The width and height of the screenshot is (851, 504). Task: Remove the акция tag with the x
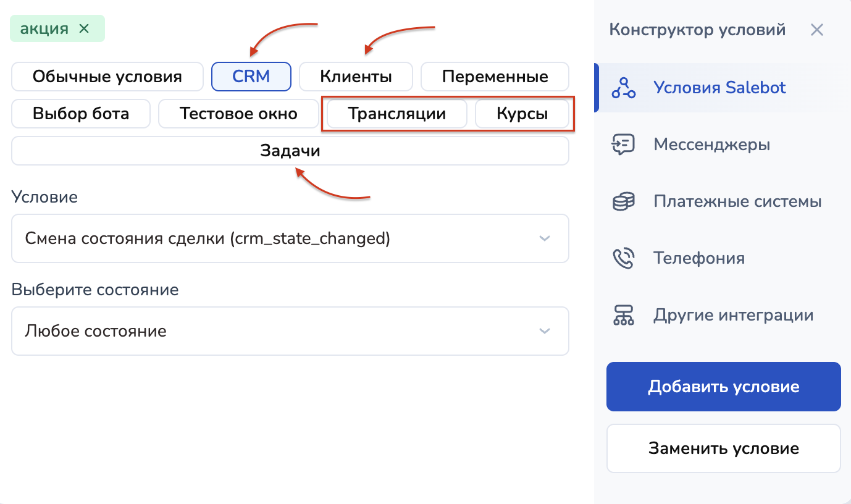click(85, 28)
